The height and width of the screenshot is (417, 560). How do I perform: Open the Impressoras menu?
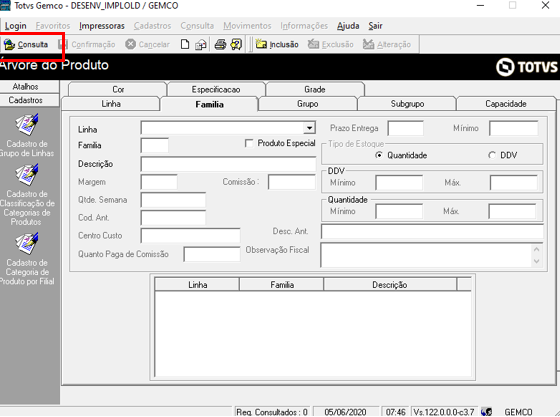tap(102, 26)
